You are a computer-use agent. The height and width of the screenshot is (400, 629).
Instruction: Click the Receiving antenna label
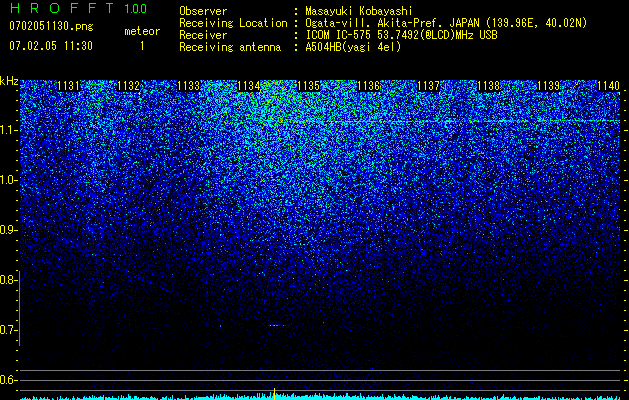point(230,47)
